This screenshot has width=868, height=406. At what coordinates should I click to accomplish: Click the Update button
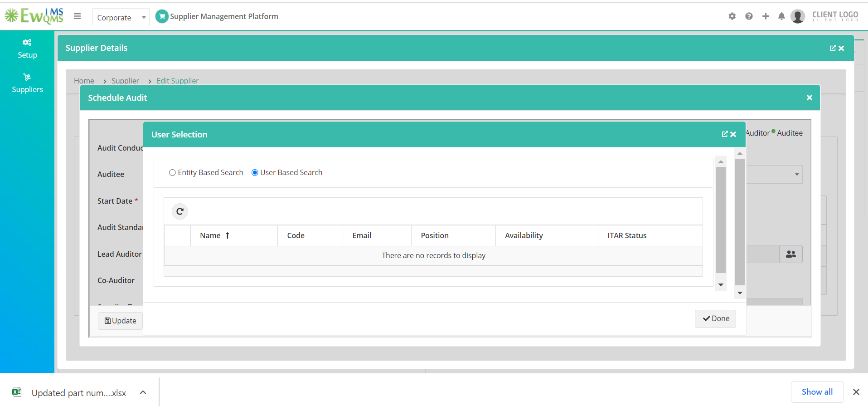coord(120,321)
